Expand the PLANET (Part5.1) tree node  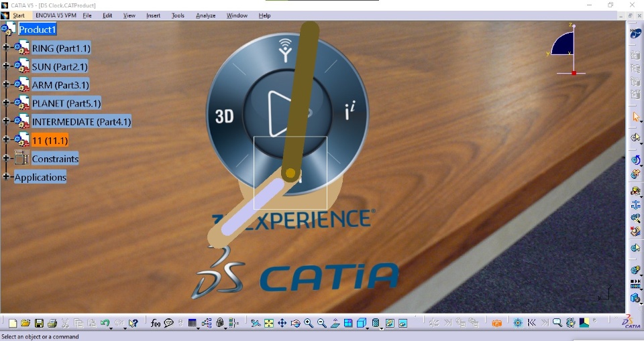coord(6,103)
